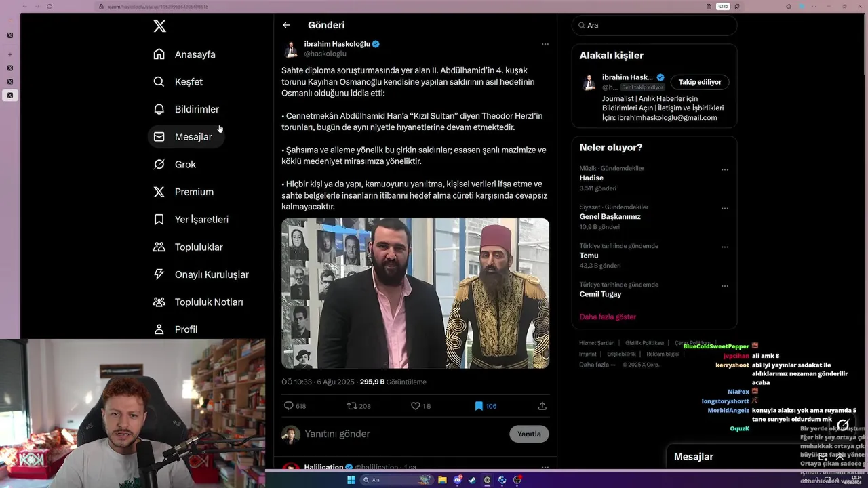Screen dimensions: 868x488
Task: Click the browser reload button
Action: tap(50, 6)
